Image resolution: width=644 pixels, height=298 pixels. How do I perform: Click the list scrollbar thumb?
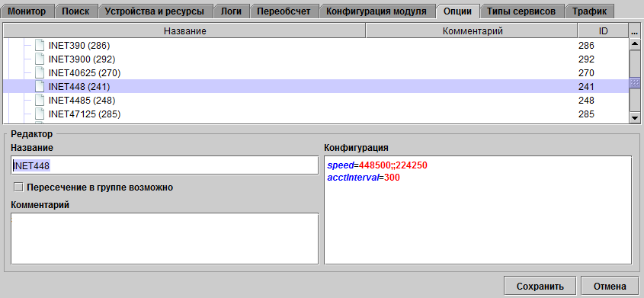[635, 82]
